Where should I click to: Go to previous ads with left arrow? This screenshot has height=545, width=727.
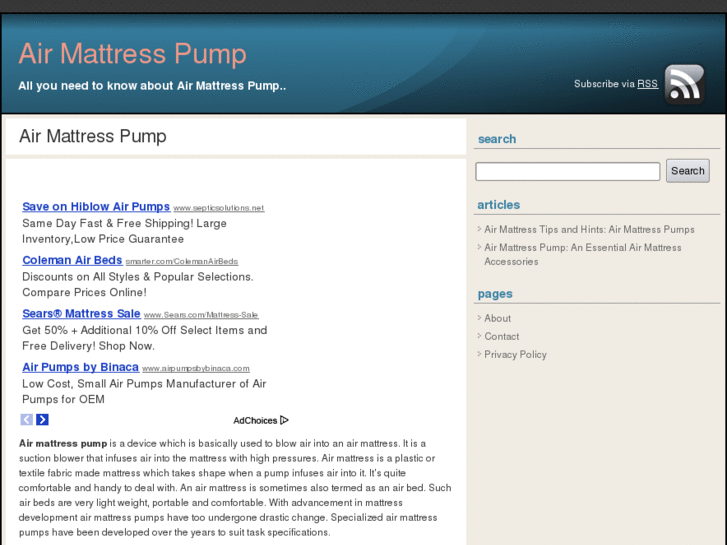coord(26,420)
